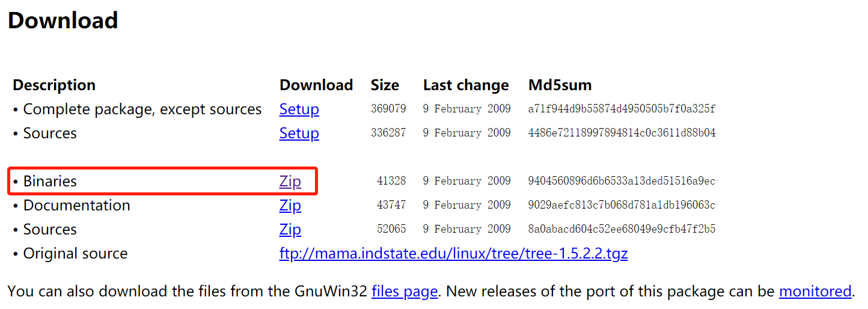
Task: Open the Setup link for Complete package
Action: (299, 109)
